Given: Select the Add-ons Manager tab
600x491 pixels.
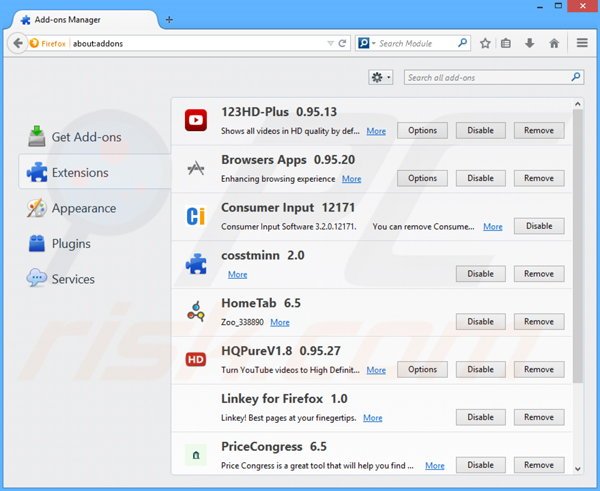Looking at the screenshot, I should (x=85, y=20).
